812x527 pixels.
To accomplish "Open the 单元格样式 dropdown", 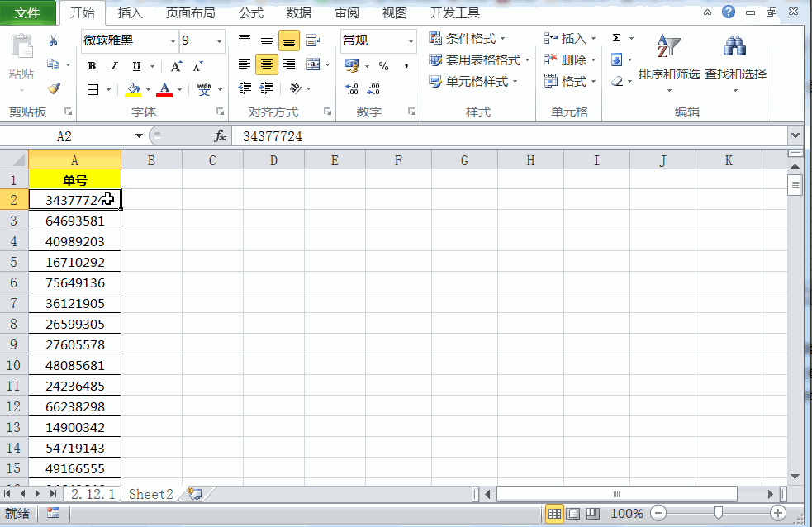I will pos(473,82).
